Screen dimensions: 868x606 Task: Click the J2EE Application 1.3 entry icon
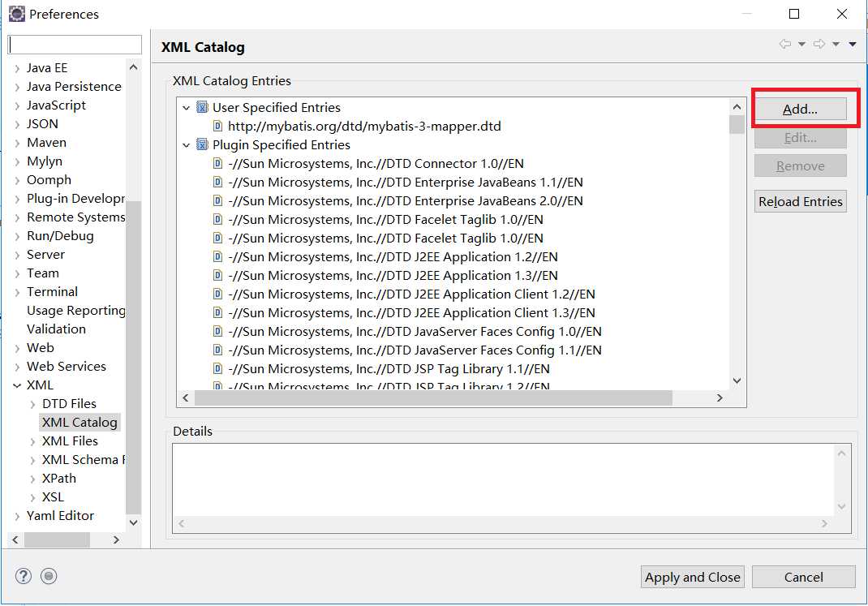tap(218, 276)
